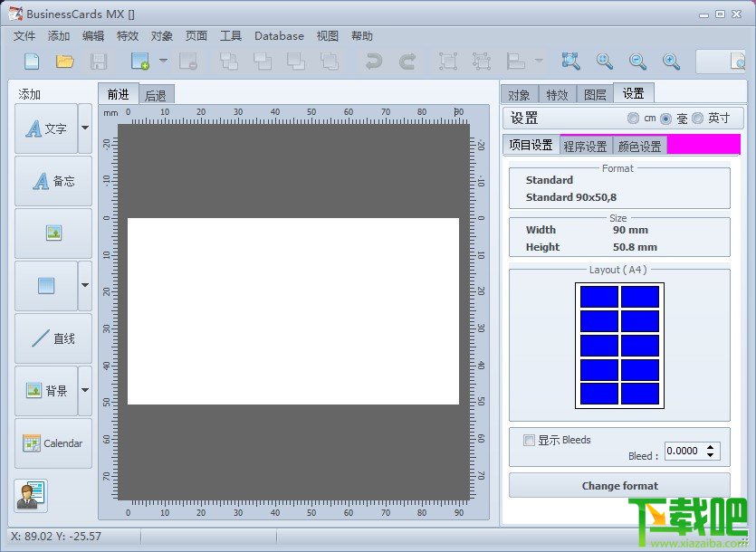Switch to the 特效 panel tab
The width and height of the screenshot is (756, 552).
pos(558,94)
